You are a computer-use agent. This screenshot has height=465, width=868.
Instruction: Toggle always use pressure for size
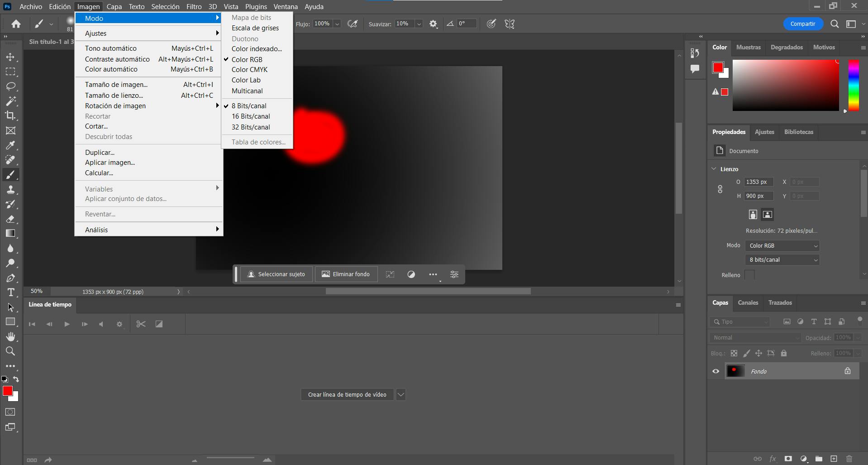(x=491, y=24)
